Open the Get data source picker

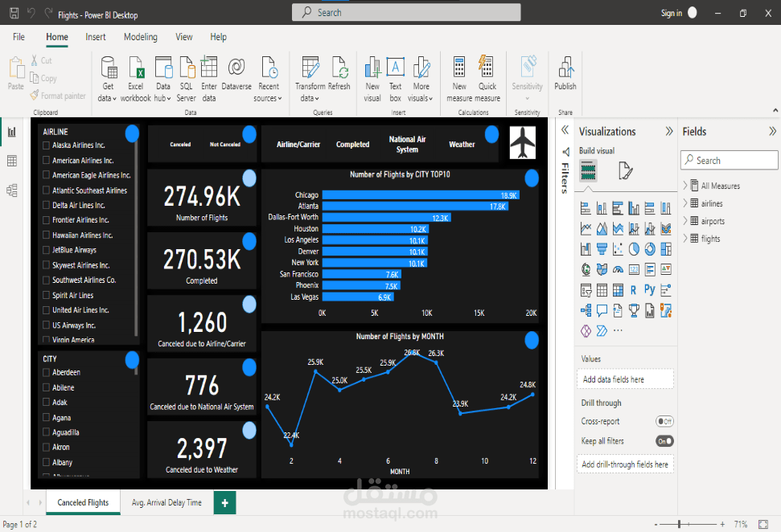[x=108, y=79]
